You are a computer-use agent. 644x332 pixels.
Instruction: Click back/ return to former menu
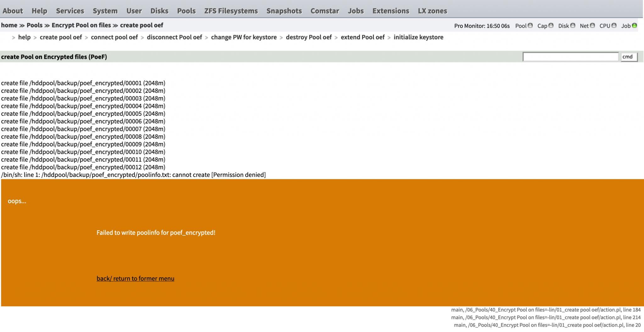pos(135,279)
